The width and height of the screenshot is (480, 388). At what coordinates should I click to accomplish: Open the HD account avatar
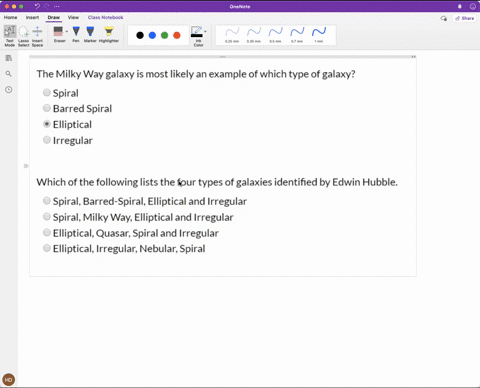tap(8, 380)
